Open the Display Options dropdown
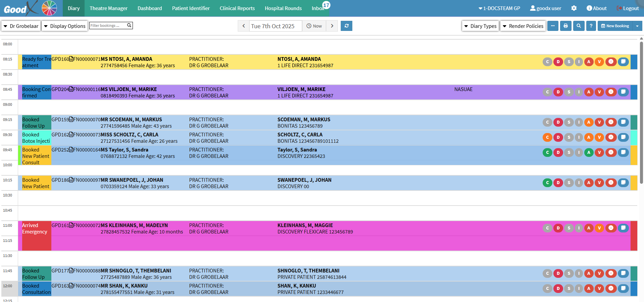 click(x=65, y=26)
